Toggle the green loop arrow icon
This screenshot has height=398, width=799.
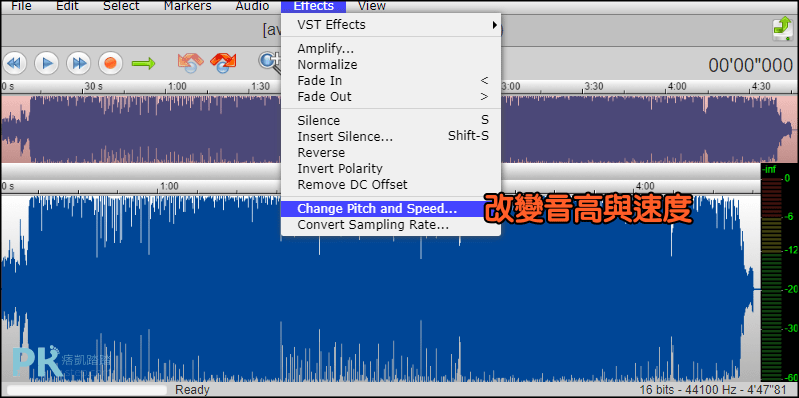143,64
